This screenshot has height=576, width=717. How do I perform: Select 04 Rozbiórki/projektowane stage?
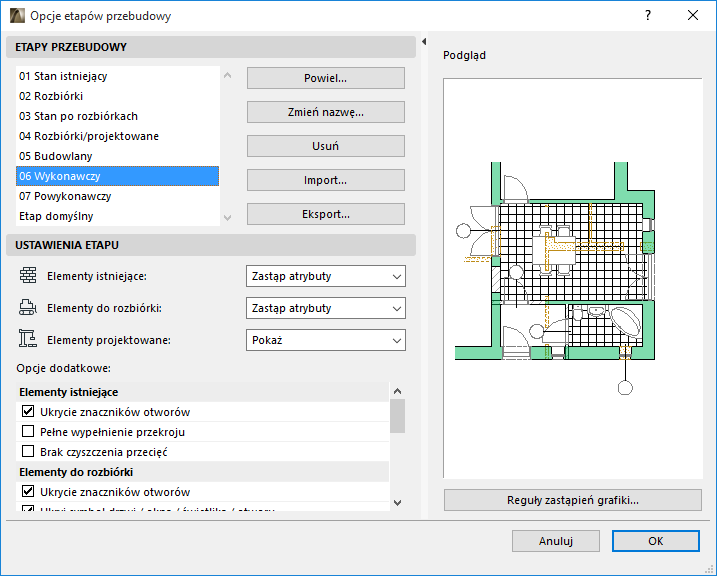point(118,136)
